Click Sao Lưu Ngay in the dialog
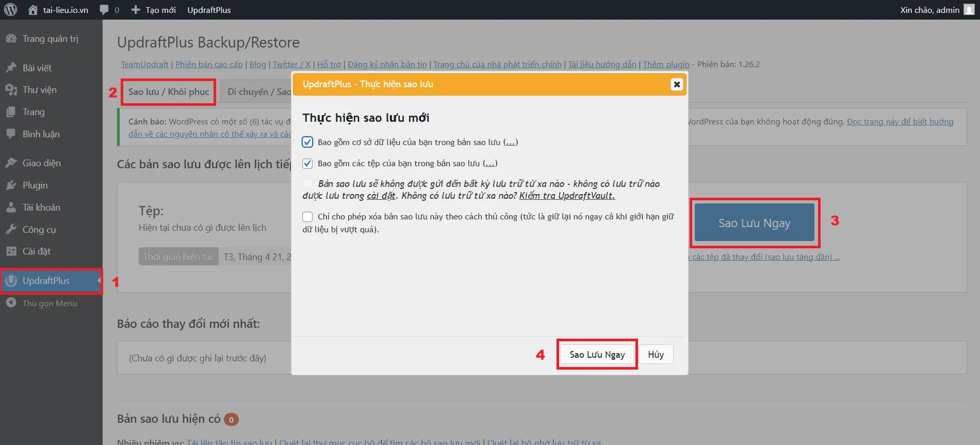 tap(597, 355)
